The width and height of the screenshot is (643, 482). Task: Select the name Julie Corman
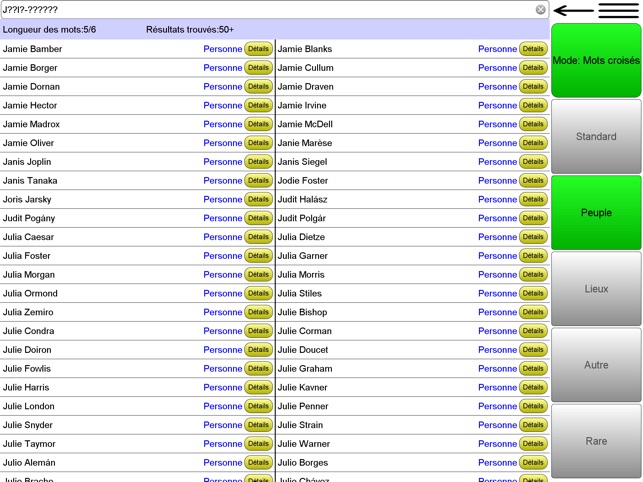305,331
